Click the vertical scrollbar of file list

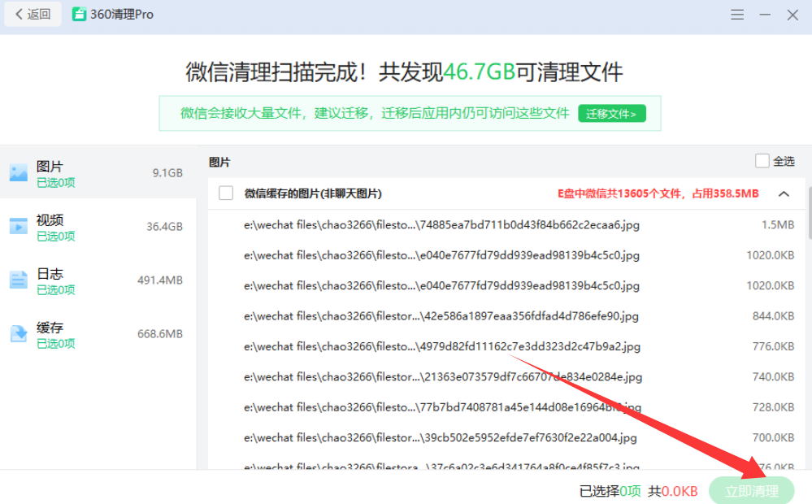click(x=809, y=212)
